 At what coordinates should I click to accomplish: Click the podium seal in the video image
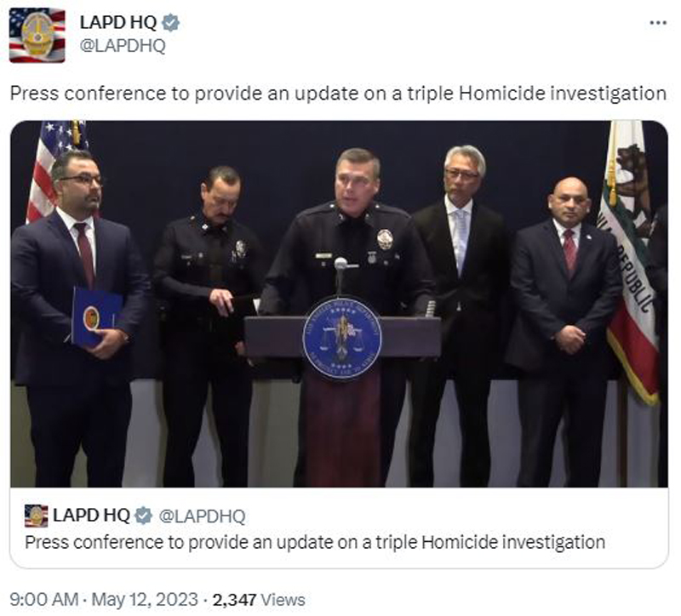click(x=342, y=339)
